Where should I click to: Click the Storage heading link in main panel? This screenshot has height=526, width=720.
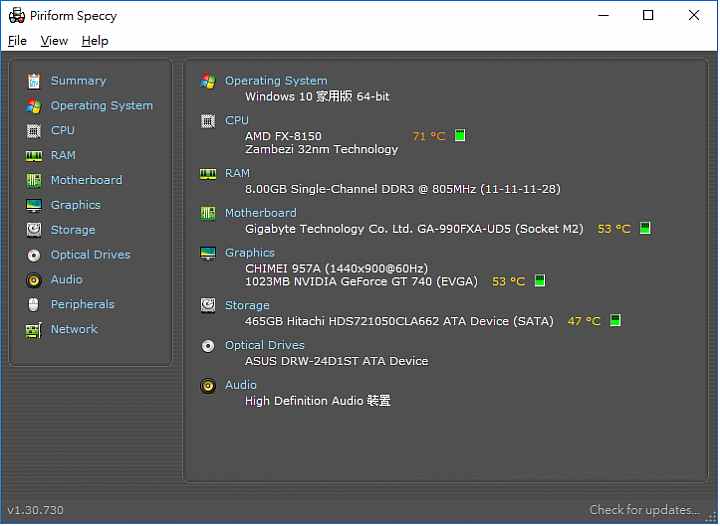pos(247,305)
